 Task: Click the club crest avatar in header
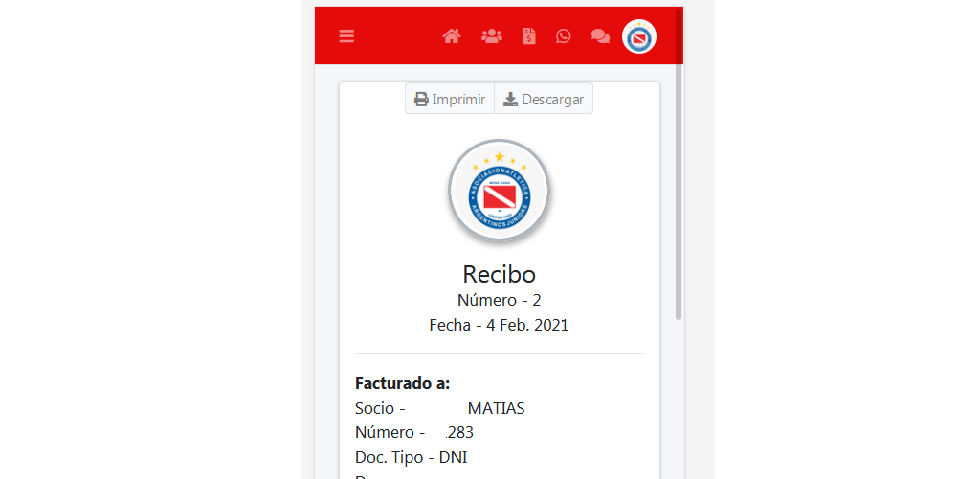pyautogui.click(x=638, y=36)
